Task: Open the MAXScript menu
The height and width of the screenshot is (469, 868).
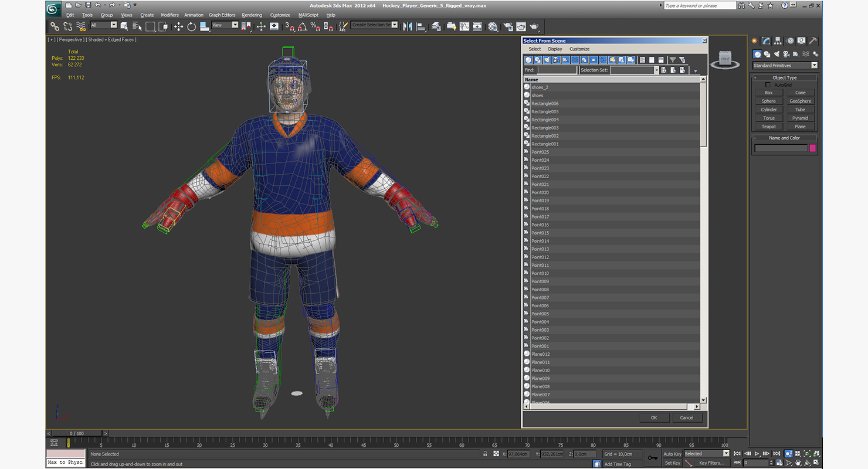Action: point(308,15)
